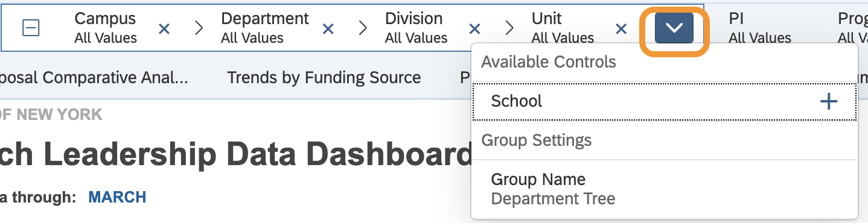Open the Department All Values filter
868x223 pixels.
(x=265, y=28)
